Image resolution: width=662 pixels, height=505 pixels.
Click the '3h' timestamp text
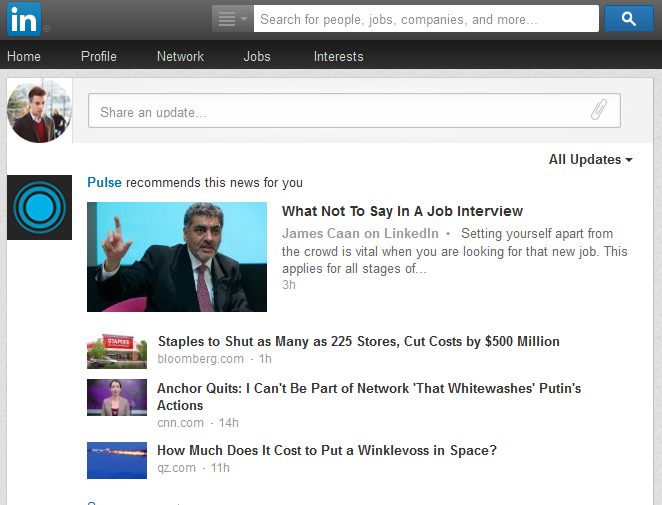(x=289, y=285)
